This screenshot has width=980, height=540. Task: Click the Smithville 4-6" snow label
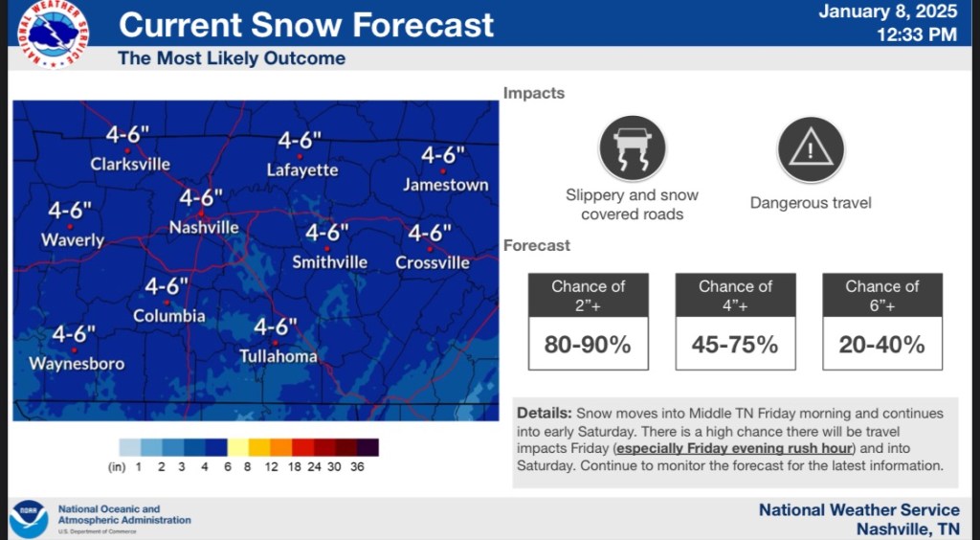(326, 233)
